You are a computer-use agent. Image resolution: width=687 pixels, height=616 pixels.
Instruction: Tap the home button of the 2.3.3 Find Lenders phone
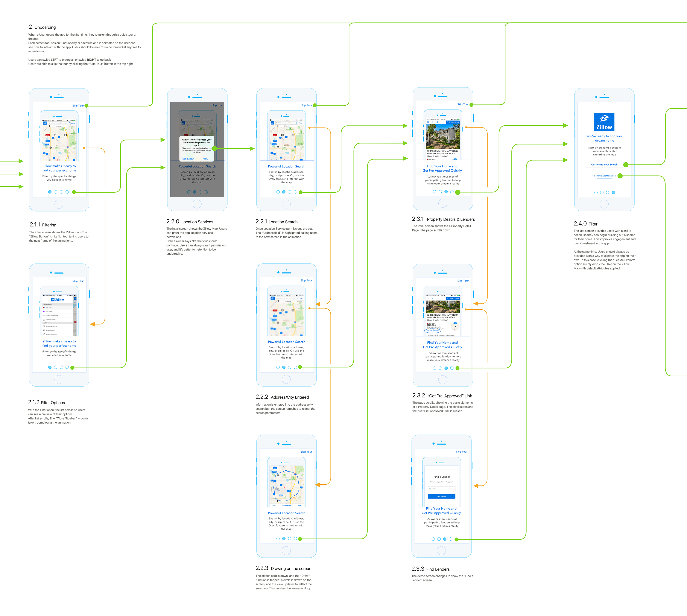click(x=441, y=550)
